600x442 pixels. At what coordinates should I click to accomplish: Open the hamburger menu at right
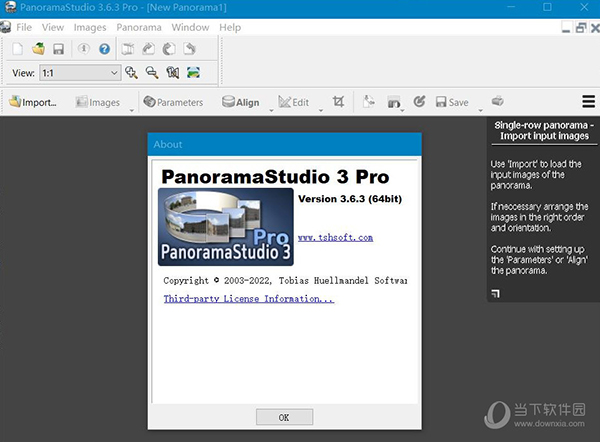pyautogui.click(x=588, y=102)
